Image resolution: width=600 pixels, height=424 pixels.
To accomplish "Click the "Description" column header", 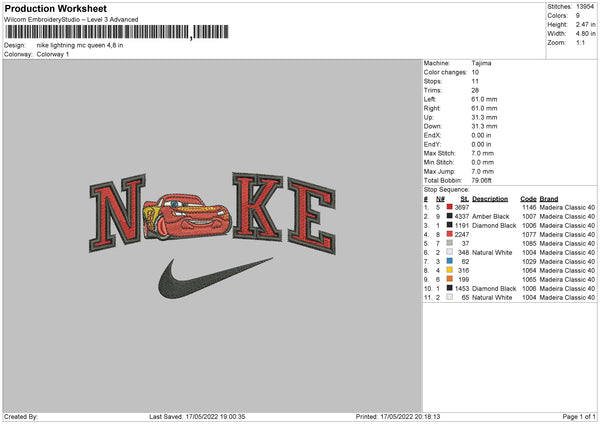I will tap(490, 199).
